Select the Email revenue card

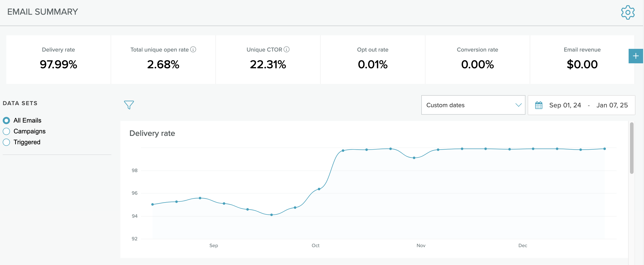[x=582, y=59]
